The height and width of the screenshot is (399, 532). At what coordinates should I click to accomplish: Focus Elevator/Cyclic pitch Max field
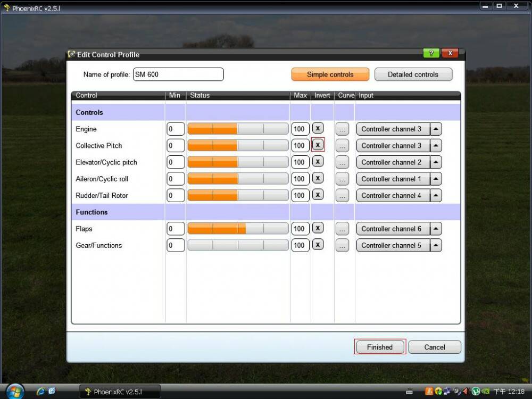pyautogui.click(x=300, y=162)
